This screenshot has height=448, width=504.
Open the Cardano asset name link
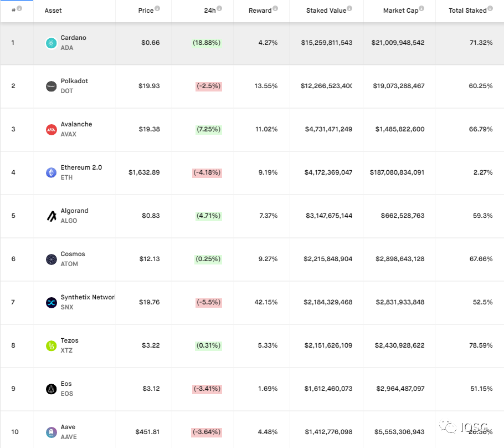coord(73,38)
